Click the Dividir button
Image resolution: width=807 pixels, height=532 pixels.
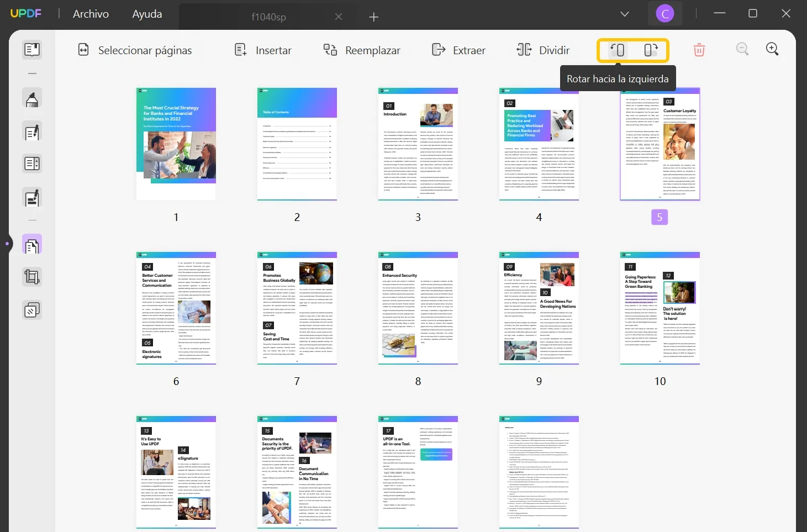click(x=543, y=50)
